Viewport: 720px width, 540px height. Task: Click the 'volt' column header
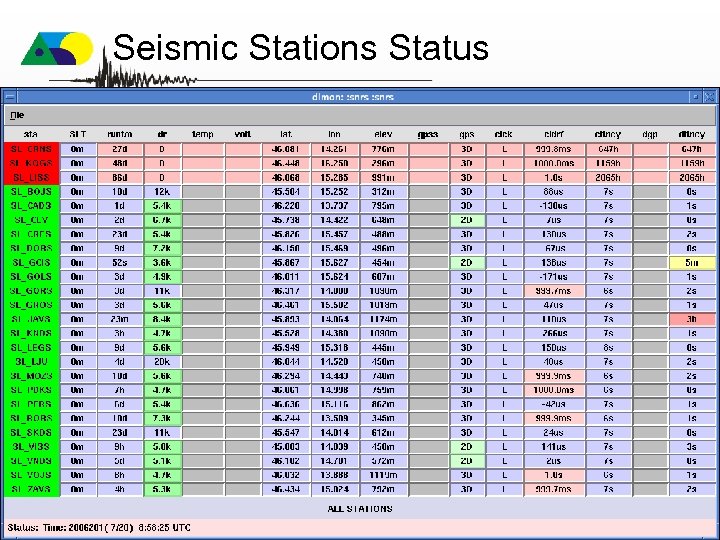[242, 134]
